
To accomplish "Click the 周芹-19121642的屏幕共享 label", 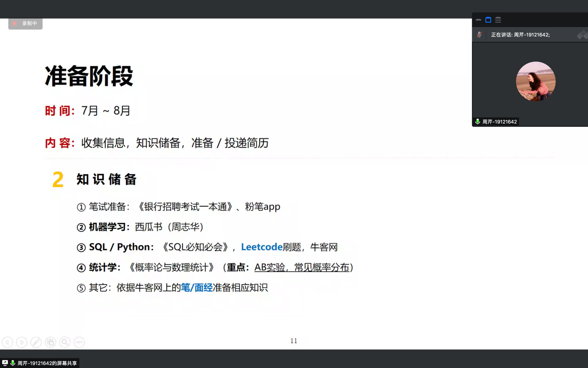I will point(47,363).
